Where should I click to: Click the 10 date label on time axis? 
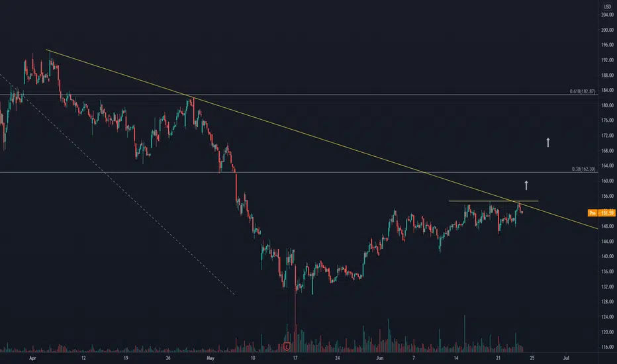[253, 358]
